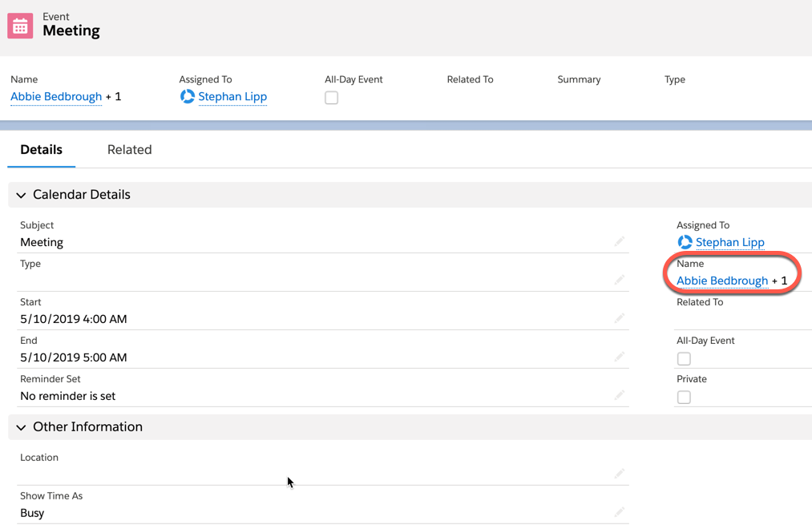
Task: Check the Private checkbox
Action: coord(684,397)
